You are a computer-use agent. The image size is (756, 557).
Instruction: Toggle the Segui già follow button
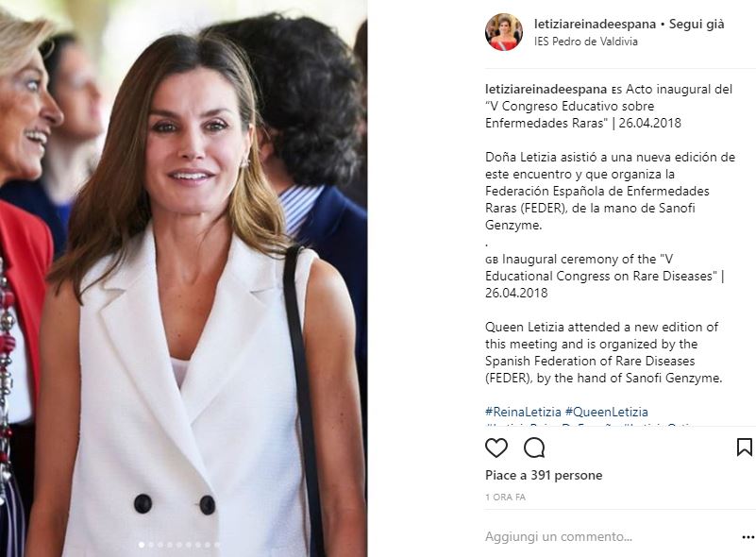tap(697, 25)
